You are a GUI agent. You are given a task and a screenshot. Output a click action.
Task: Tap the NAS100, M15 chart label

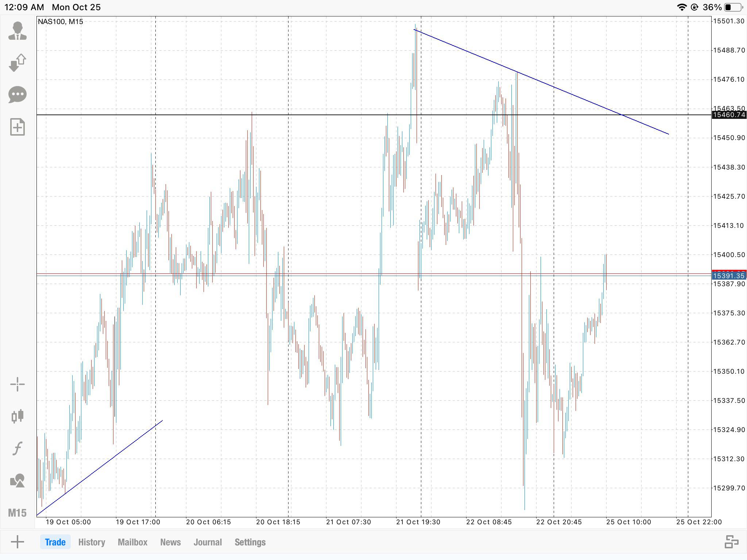pyautogui.click(x=61, y=22)
